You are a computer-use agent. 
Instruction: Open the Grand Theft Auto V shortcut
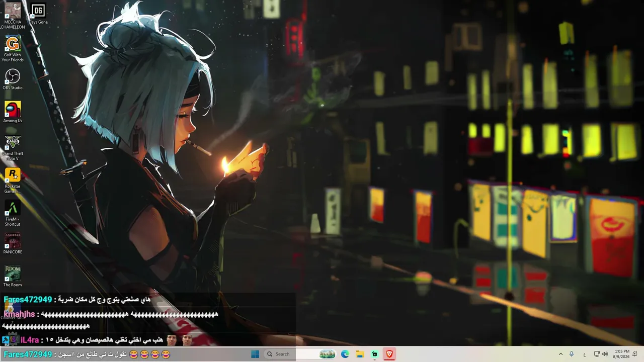pyautogui.click(x=13, y=147)
